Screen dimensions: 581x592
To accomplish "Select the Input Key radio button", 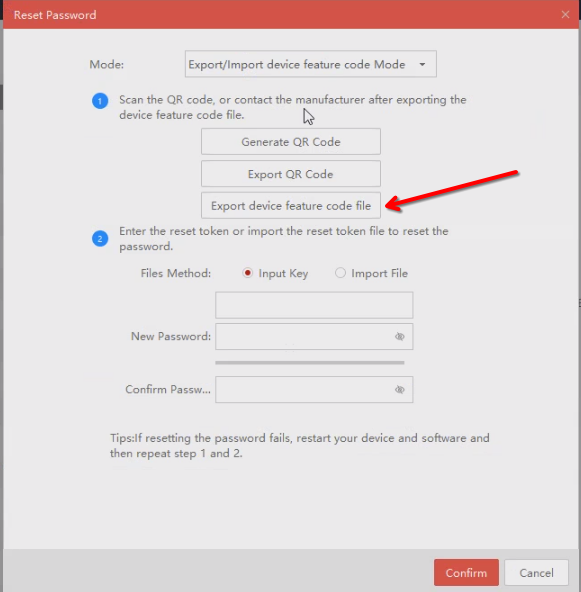I will (248, 273).
